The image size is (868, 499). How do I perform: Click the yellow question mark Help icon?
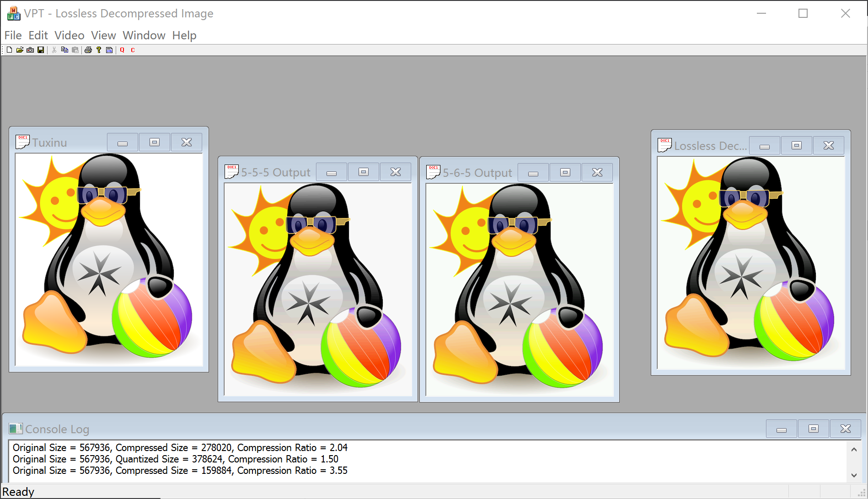98,50
